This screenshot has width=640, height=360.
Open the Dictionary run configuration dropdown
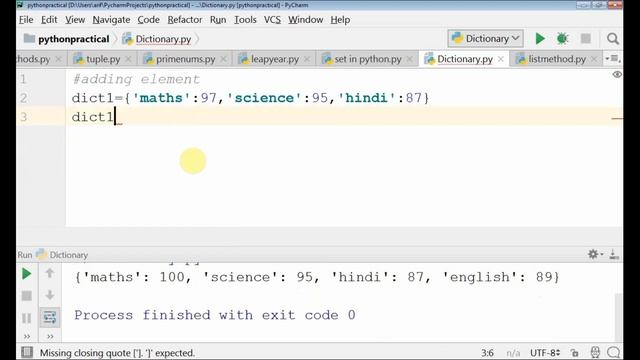485,39
